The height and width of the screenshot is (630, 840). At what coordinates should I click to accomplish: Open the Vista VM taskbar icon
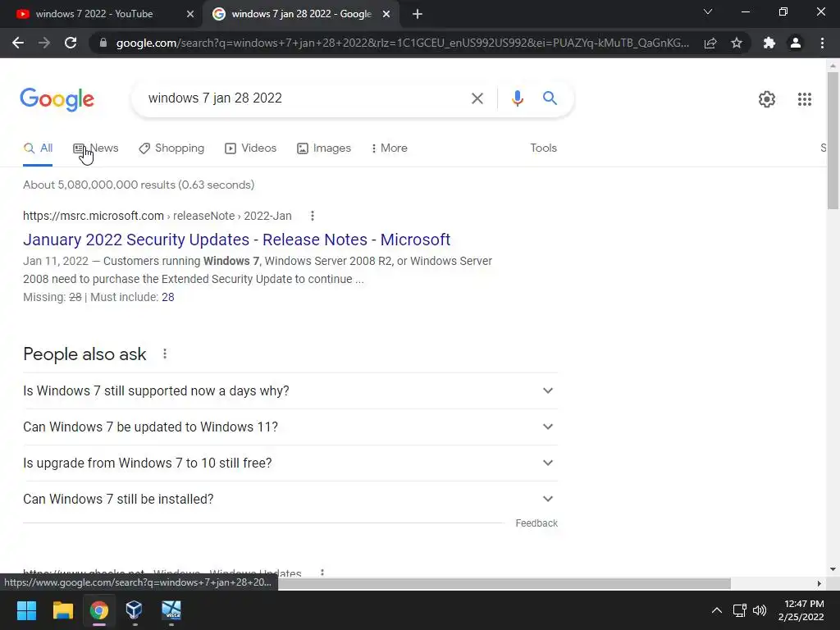(171, 610)
